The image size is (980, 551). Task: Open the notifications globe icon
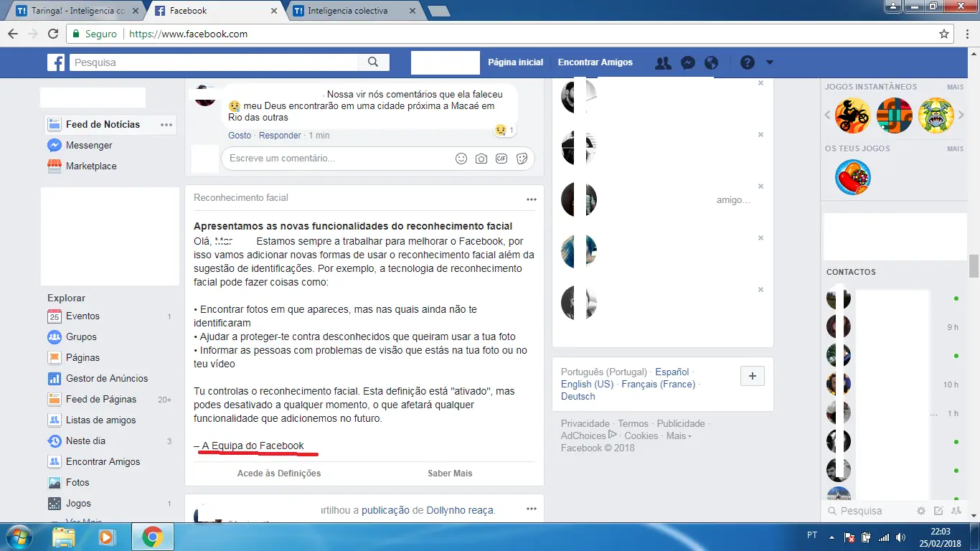(x=711, y=63)
